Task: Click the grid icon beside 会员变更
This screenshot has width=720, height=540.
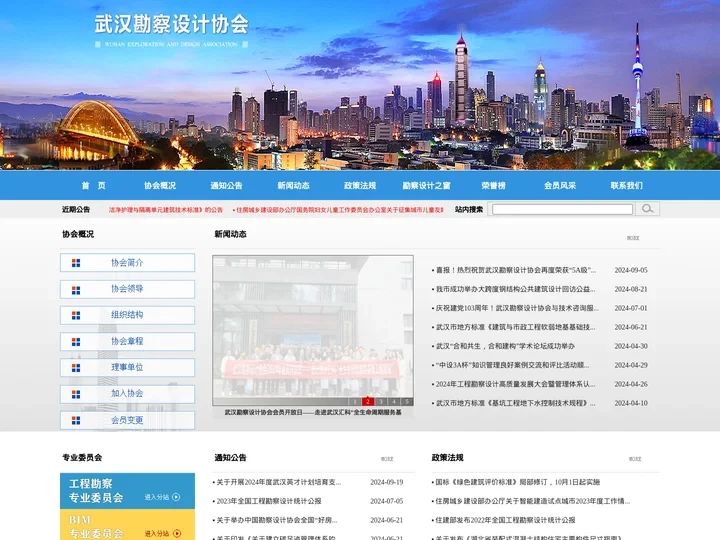Action: (x=76, y=420)
